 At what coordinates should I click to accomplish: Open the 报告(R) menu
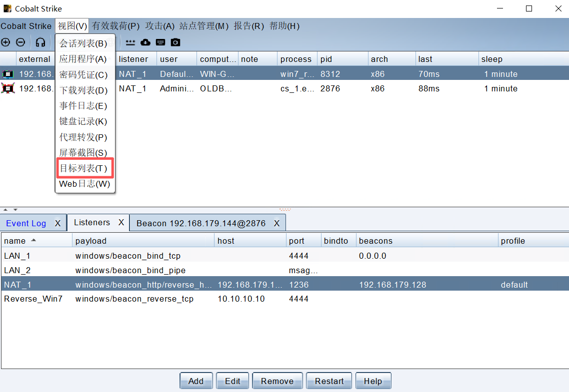pos(248,26)
